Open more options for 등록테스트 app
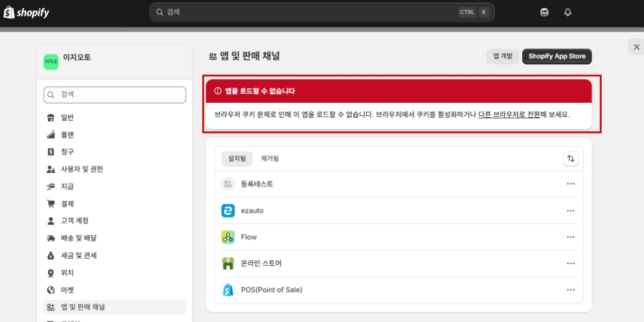This screenshot has height=322, width=644. coord(571,184)
